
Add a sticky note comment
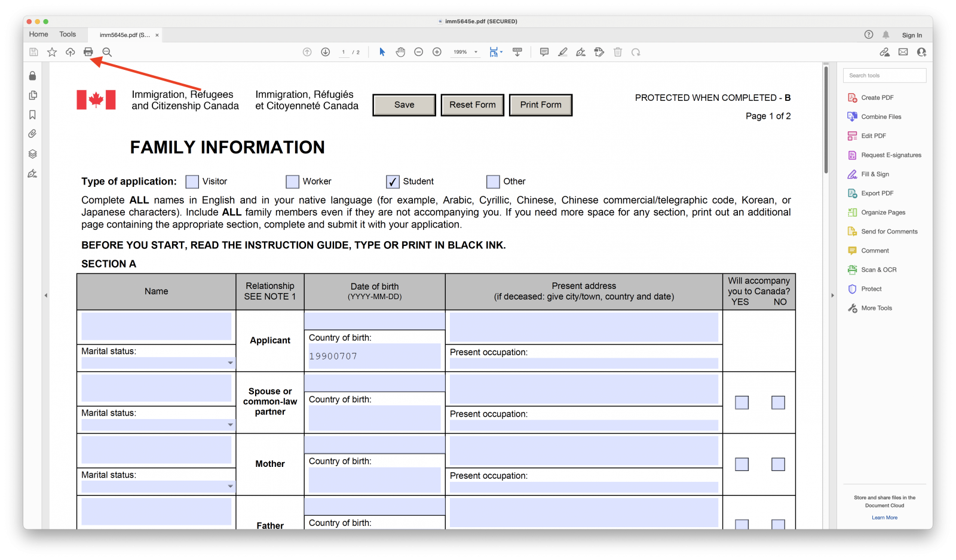point(544,52)
